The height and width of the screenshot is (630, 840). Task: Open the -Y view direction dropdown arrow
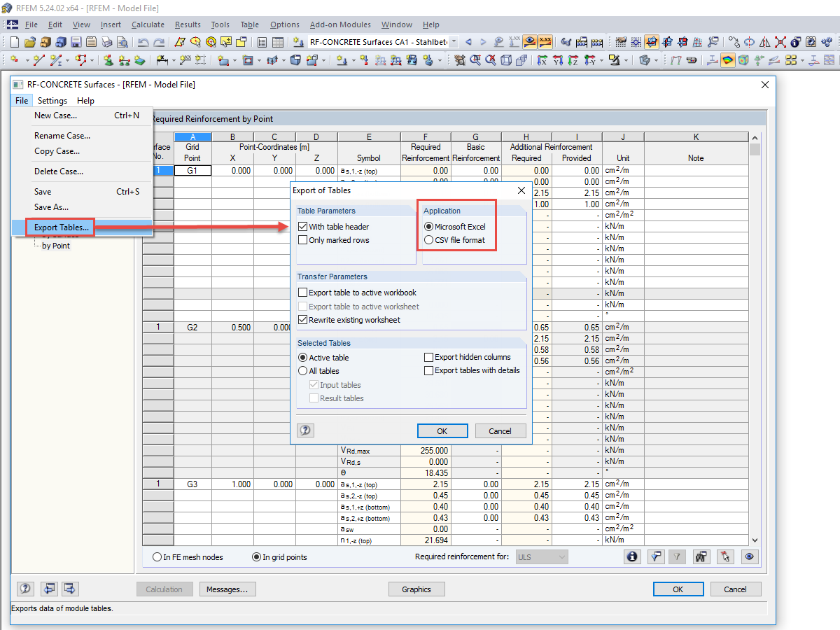coord(601,60)
